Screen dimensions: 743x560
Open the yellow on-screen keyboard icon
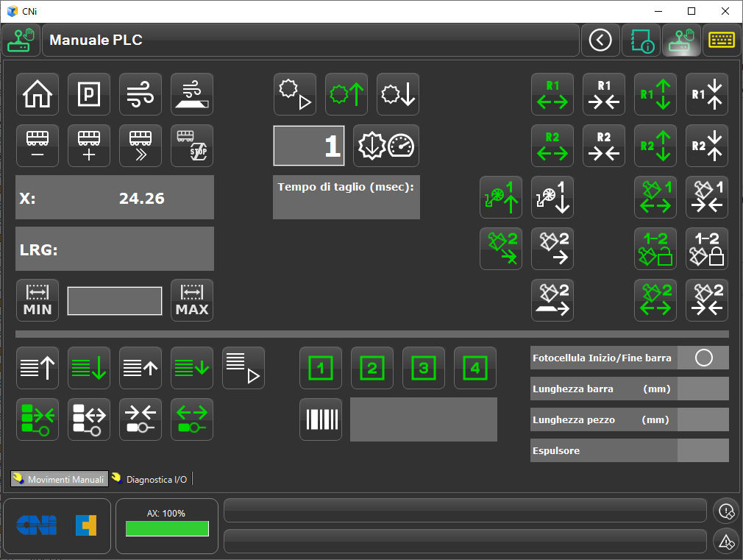(722, 40)
